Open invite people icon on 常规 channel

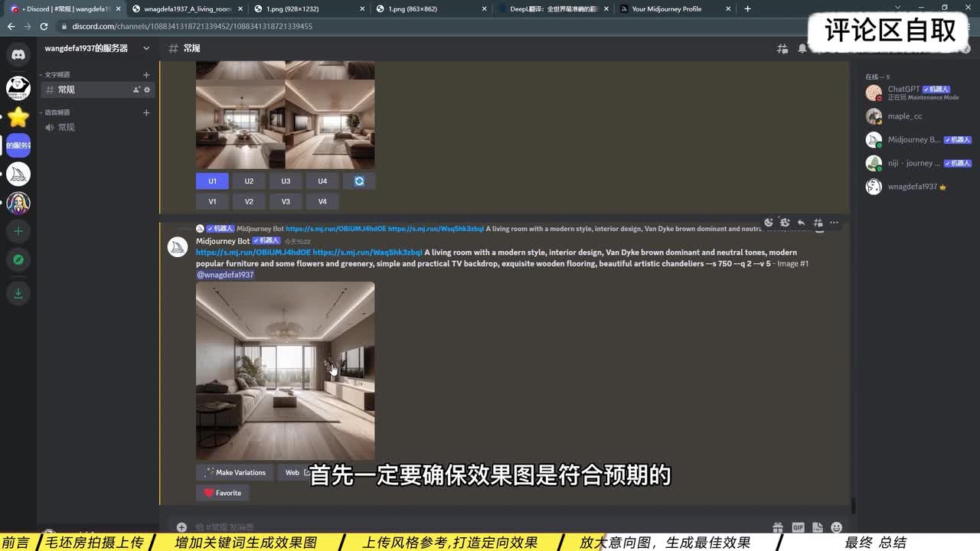tap(136, 90)
